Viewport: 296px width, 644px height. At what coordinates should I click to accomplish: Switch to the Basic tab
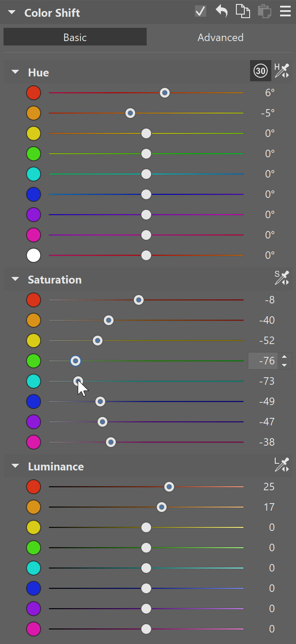(x=75, y=38)
